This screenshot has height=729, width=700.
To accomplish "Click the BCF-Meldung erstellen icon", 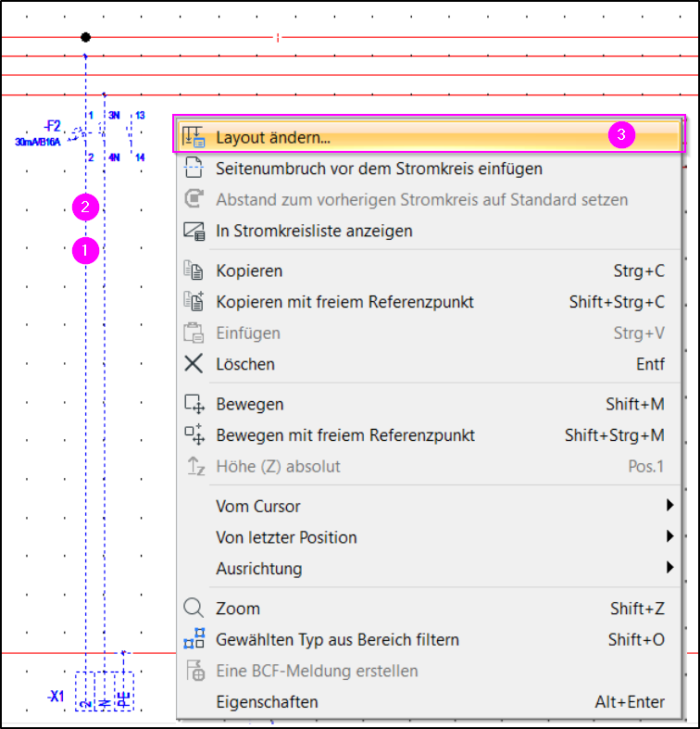I will pos(195,671).
